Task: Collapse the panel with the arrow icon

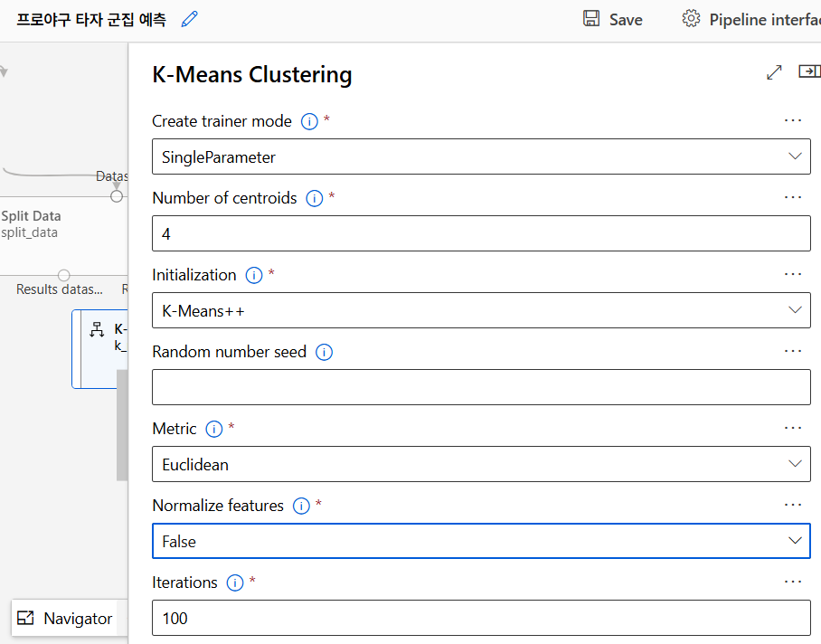Action: 809,72
